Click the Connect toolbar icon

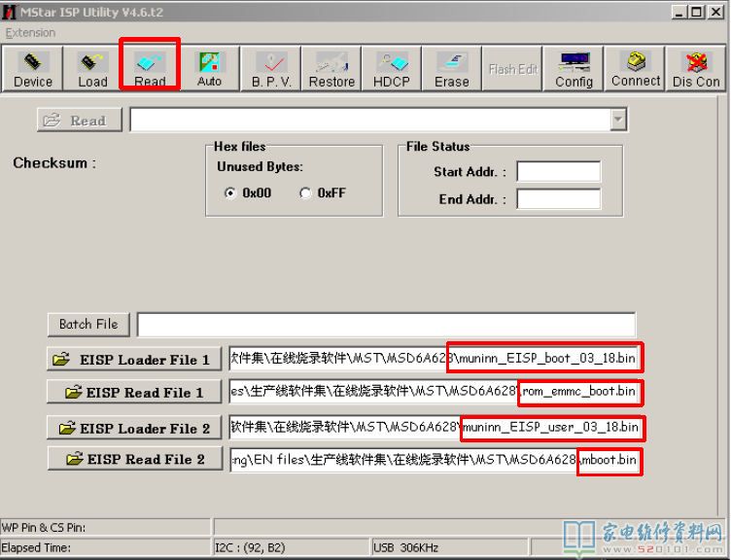click(x=636, y=69)
